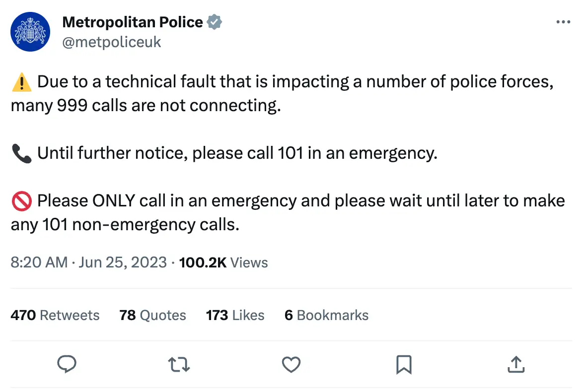Show the 78 Quotes list
588x390 pixels.
tap(152, 315)
